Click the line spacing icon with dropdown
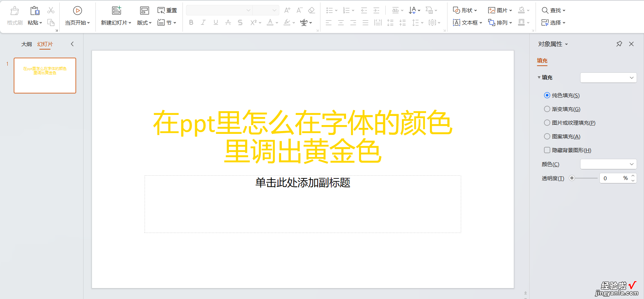This screenshot has width=644, height=299. point(418,22)
